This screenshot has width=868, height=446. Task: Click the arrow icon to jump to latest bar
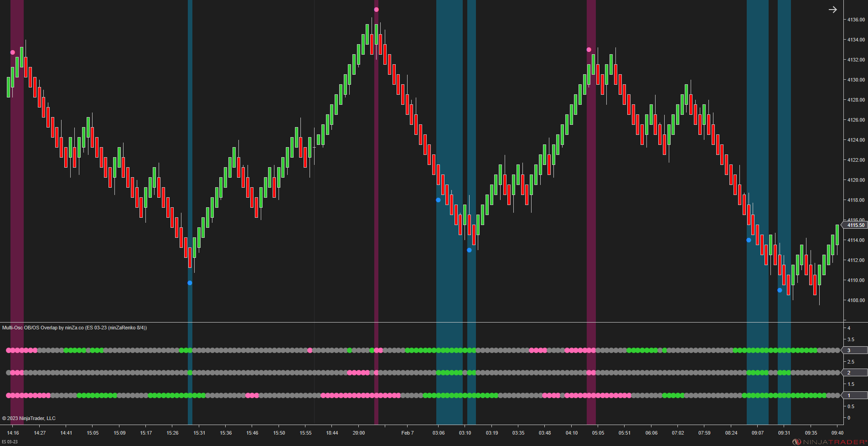click(x=833, y=10)
